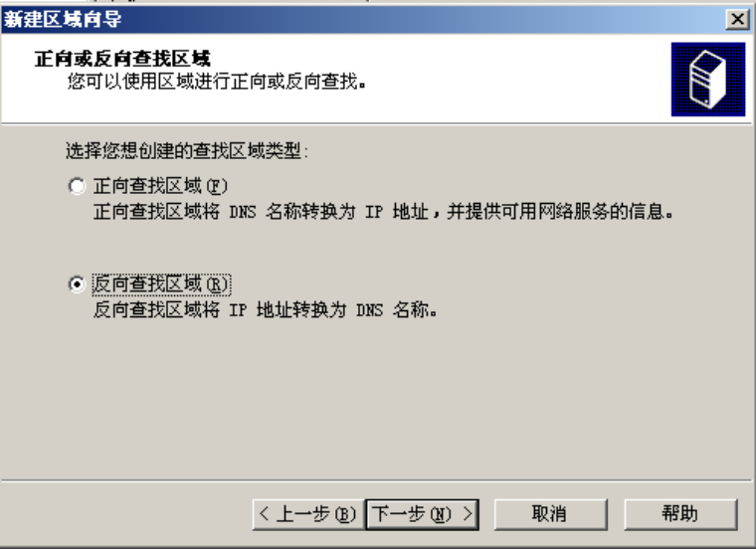Screen dimensions: 756x549
Task: Select the 反向查找区域(R) radio button
Action: 77,283
